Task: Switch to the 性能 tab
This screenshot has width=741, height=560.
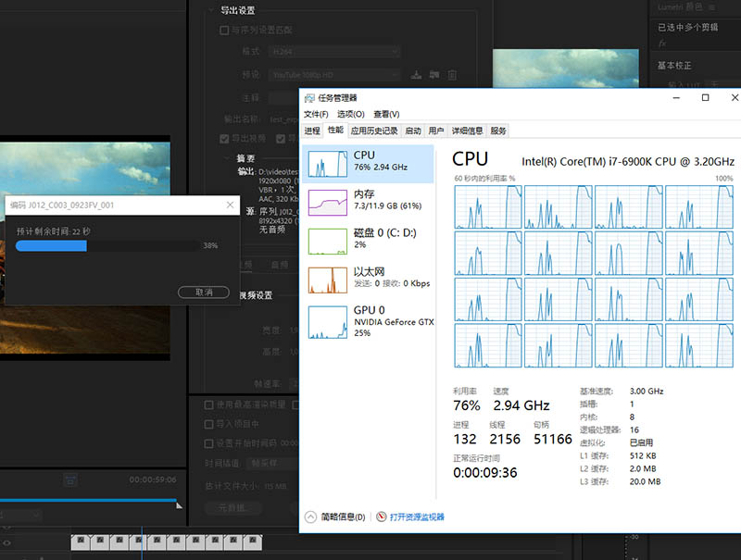Action: [x=335, y=130]
